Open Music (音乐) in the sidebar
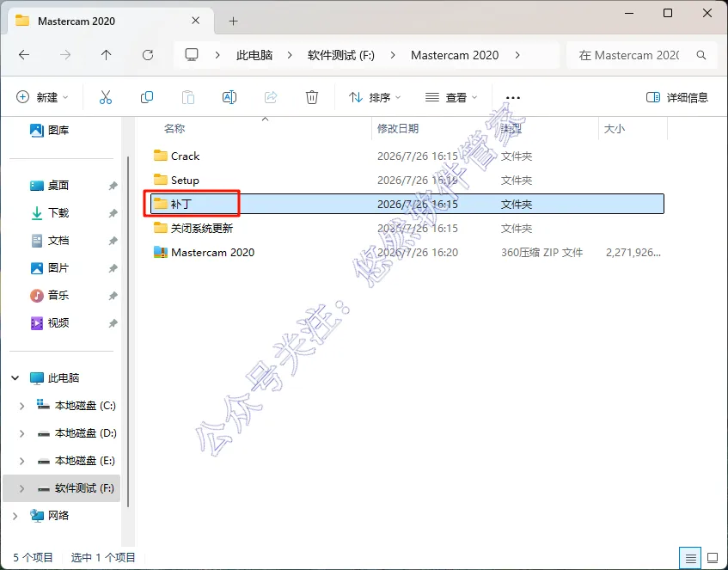Viewport: 728px width, 570px height. [x=50, y=295]
